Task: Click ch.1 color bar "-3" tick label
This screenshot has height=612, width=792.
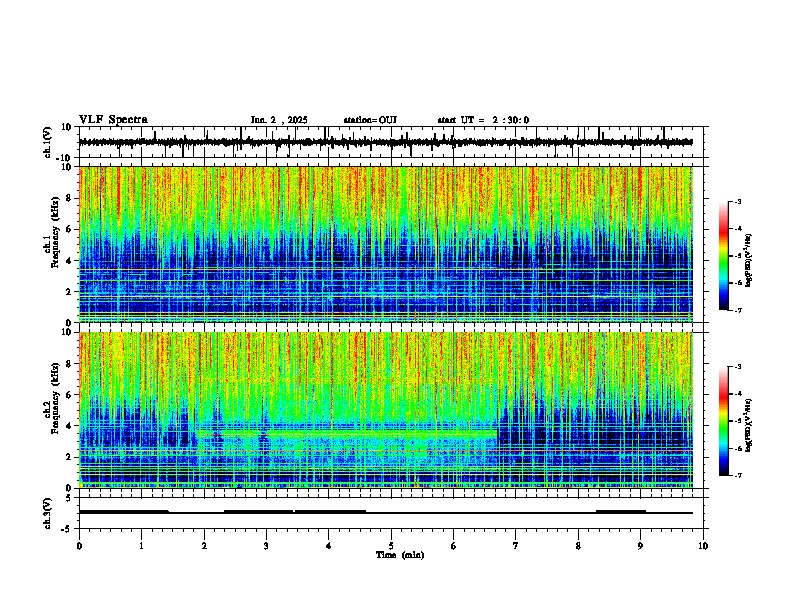Action: tap(737, 202)
